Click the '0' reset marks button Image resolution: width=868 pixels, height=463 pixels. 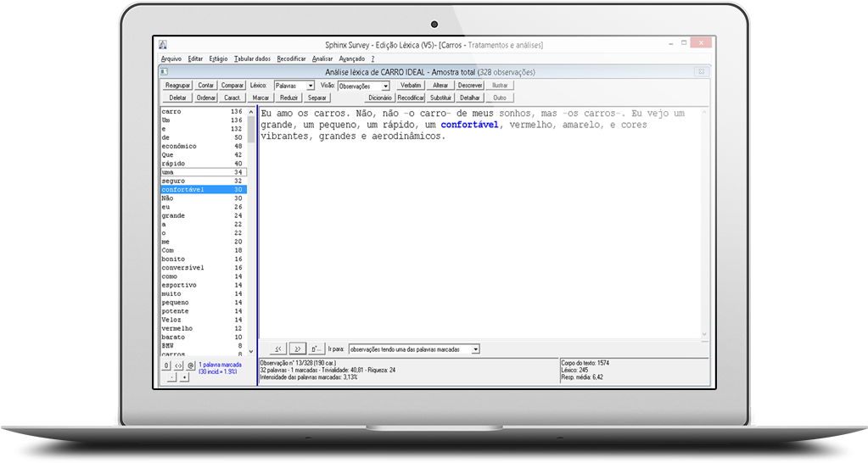click(x=167, y=365)
